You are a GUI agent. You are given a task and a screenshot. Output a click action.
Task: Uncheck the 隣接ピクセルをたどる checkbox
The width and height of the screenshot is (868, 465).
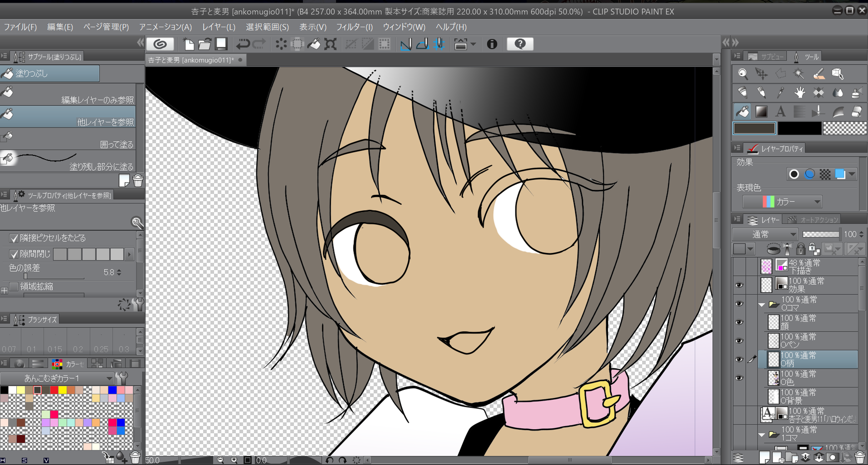(x=14, y=238)
